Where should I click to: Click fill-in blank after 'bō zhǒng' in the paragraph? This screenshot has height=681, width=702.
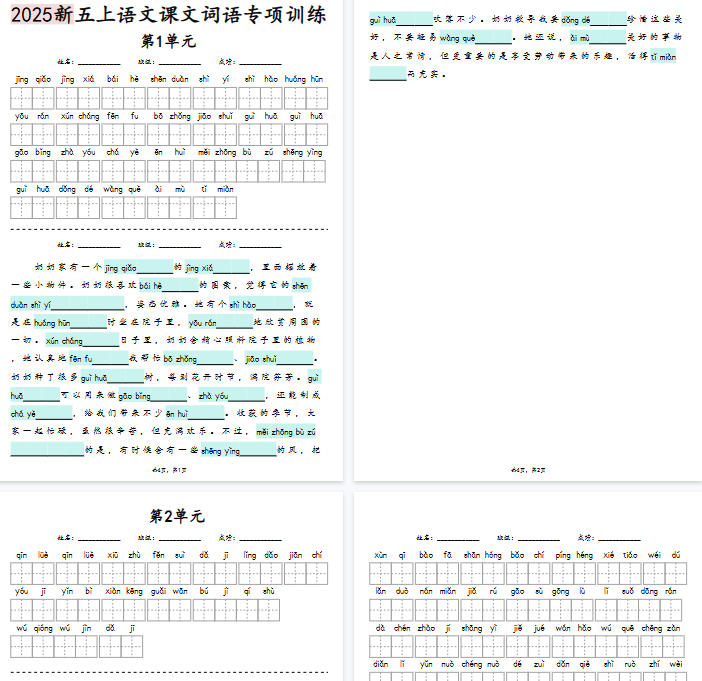pyautogui.click(x=215, y=359)
